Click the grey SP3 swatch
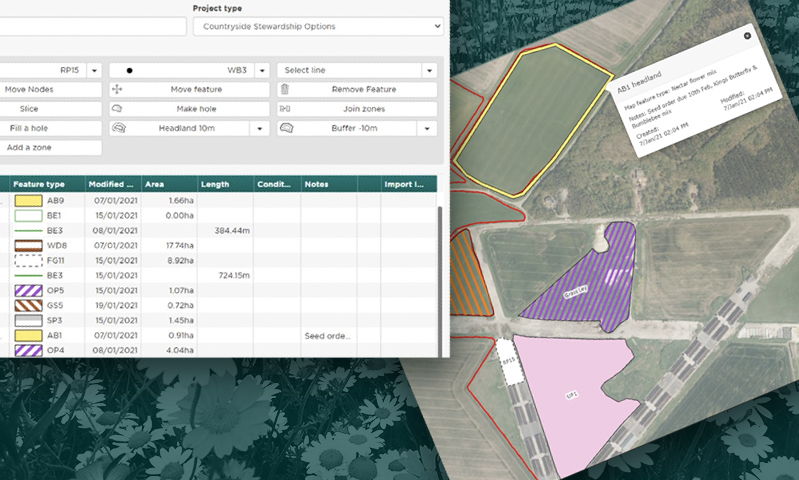The image size is (799, 480). 29,321
